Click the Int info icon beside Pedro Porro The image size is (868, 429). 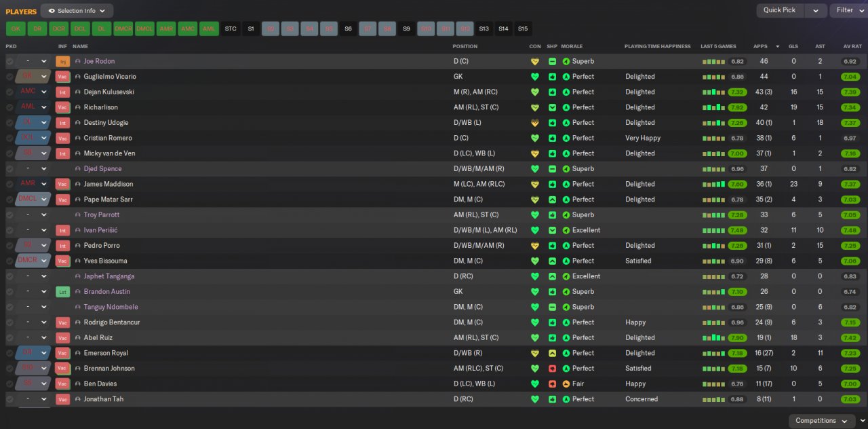click(63, 245)
